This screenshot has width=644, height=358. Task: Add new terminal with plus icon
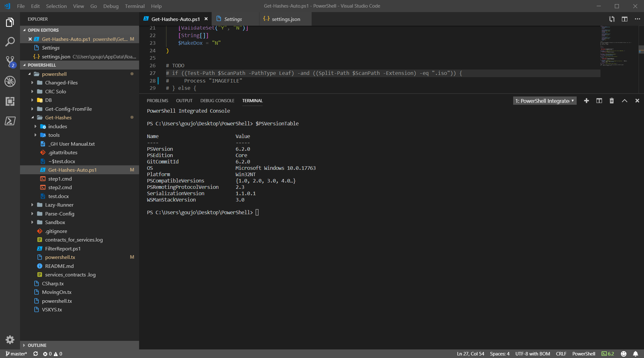(586, 101)
